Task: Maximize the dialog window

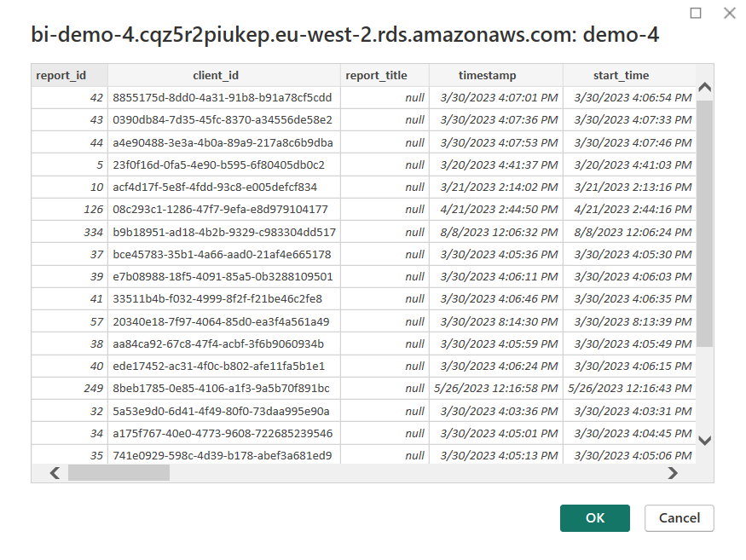Action: tap(696, 14)
